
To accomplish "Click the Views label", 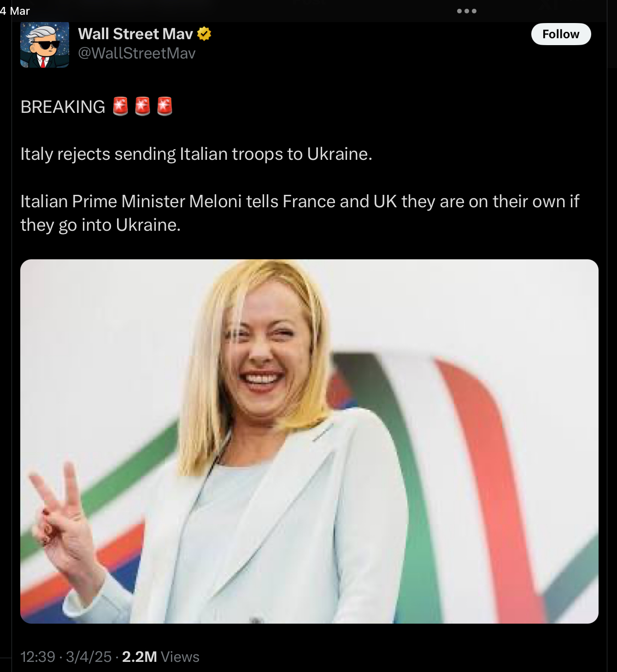I will pyautogui.click(x=180, y=656).
